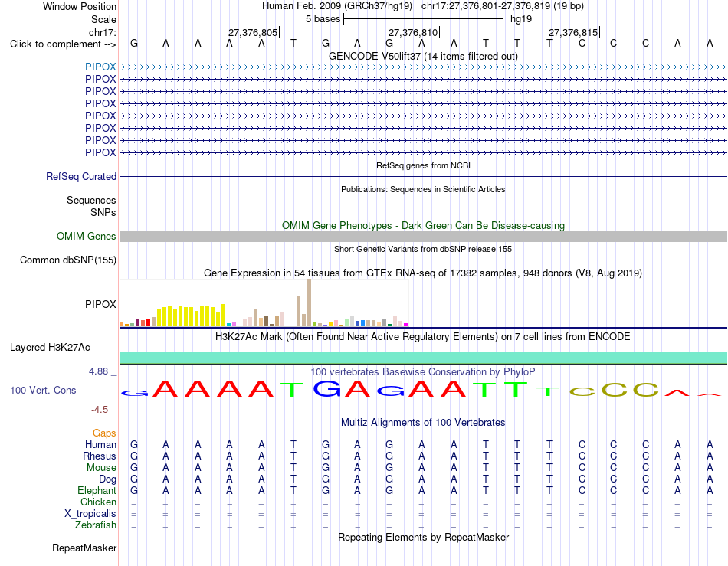Click the Human species row label
Viewport: 728px width, 566px height.
100,444
